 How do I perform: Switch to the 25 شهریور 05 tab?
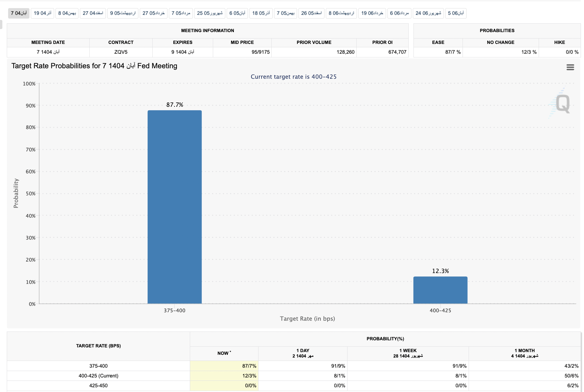coord(210,13)
